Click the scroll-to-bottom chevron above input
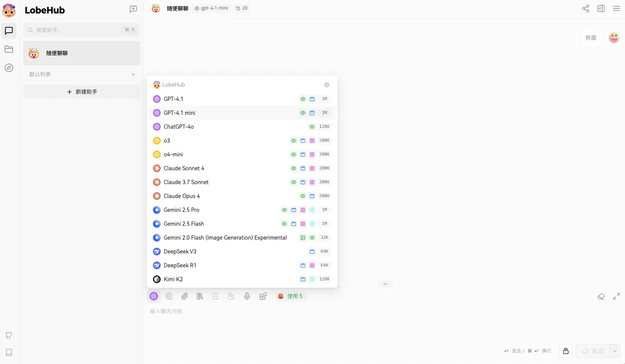625x364 pixels. click(x=385, y=284)
